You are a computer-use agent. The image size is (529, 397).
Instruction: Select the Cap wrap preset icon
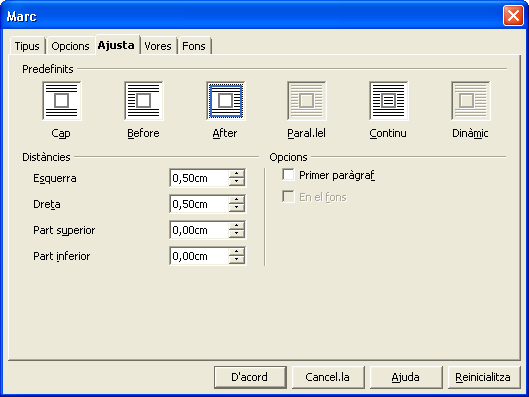[62, 101]
